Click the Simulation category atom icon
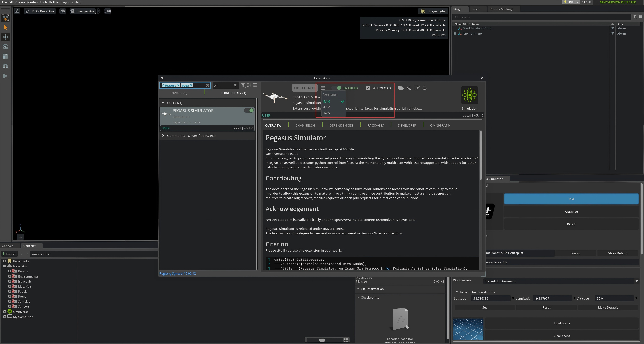 (469, 95)
